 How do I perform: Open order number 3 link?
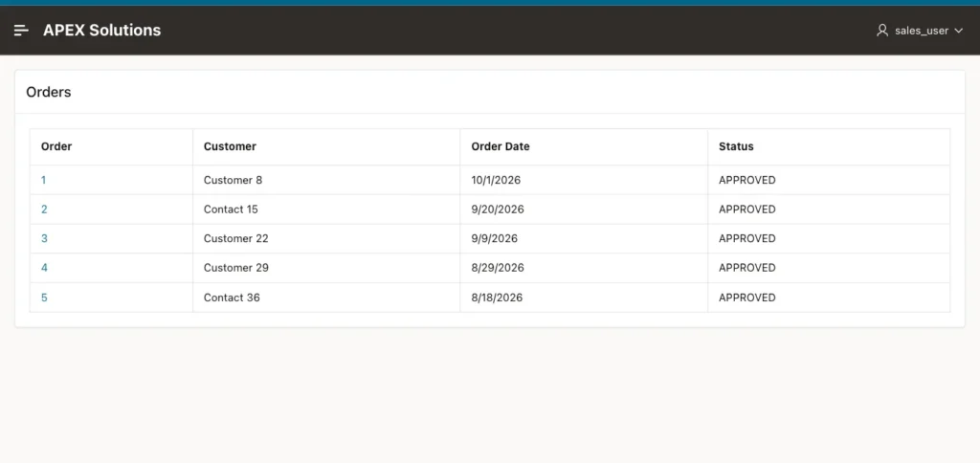(44, 239)
